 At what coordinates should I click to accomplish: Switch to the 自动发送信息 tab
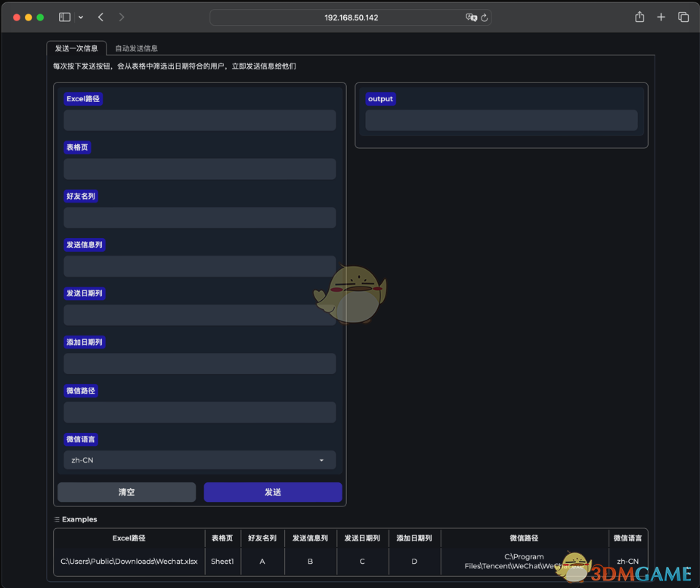(136, 48)
